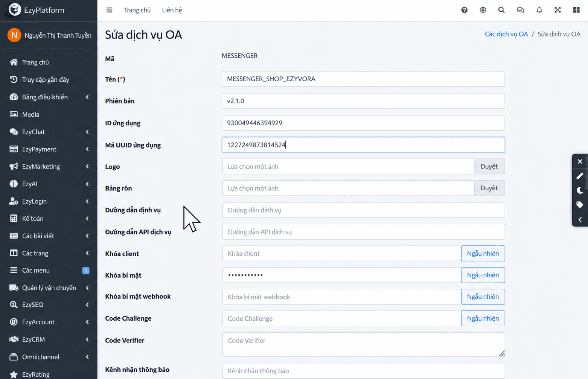Generate random Khóa client with Ngẫu nhiên
The height and width of the screenshot is (379, 588).
pyautogui.click(x=483, y=253)
